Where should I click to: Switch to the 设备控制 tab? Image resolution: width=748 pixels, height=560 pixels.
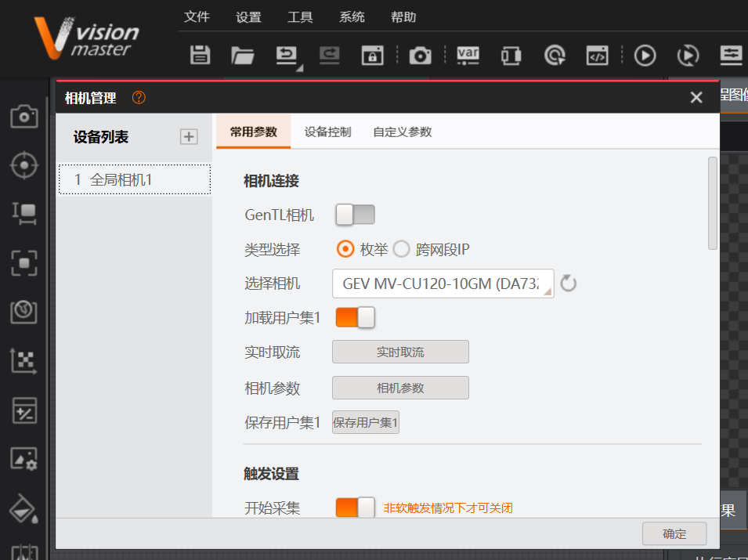327,132
